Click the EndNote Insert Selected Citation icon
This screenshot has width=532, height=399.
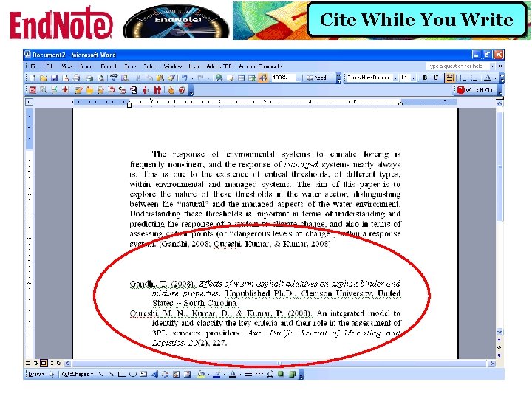point(65,90)
